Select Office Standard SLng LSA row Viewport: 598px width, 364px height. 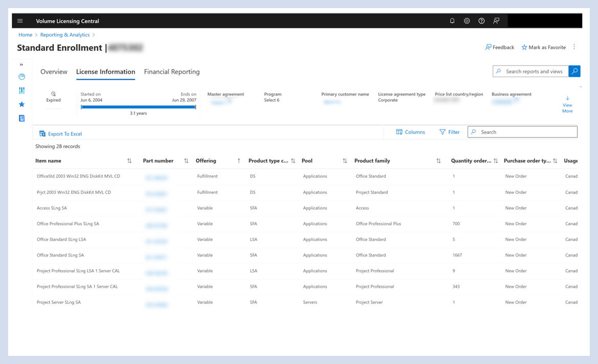point(305,239)
